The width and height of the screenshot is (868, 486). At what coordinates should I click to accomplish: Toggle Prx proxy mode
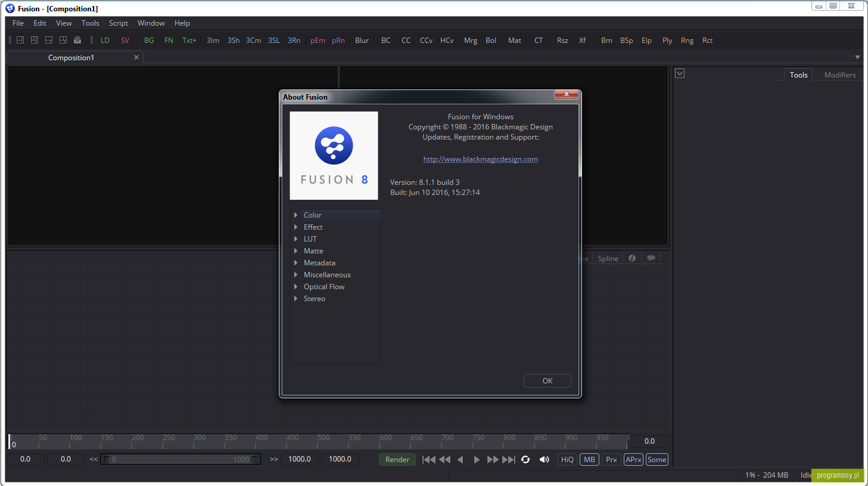click(611, 459)
